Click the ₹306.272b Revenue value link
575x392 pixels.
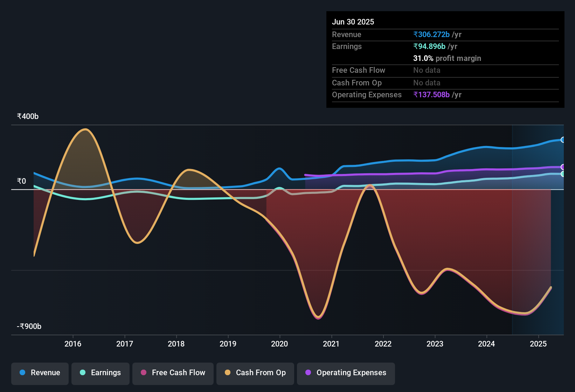click(x=432, y=34)
